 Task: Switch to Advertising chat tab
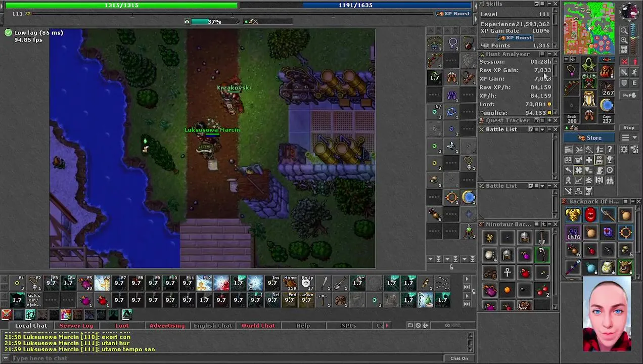tap(167, 326)
